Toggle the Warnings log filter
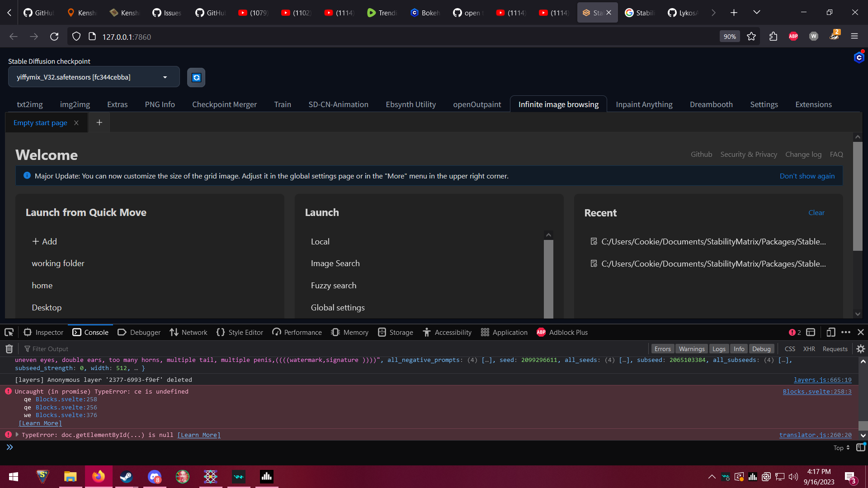 (691, 348)
